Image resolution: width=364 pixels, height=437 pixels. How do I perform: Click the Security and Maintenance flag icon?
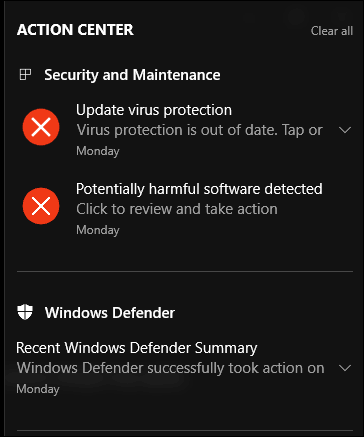(25, 75)
